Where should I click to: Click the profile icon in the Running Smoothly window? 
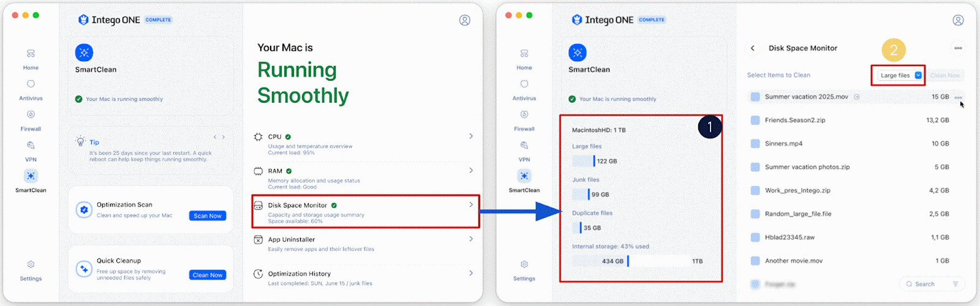465,20
